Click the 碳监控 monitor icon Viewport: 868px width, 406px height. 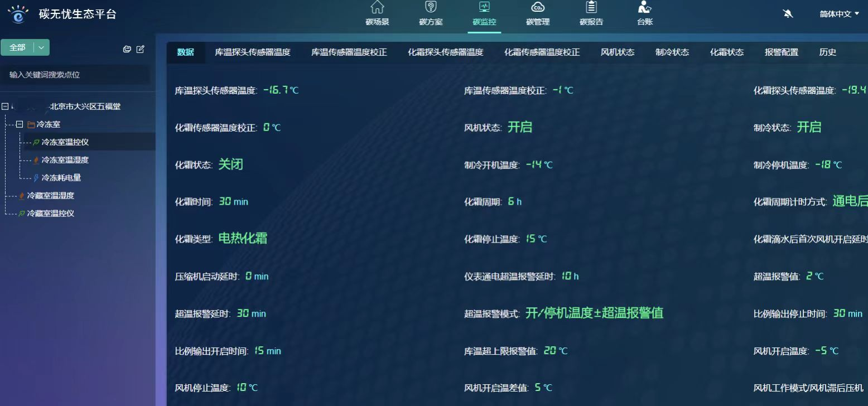[484, 8]
